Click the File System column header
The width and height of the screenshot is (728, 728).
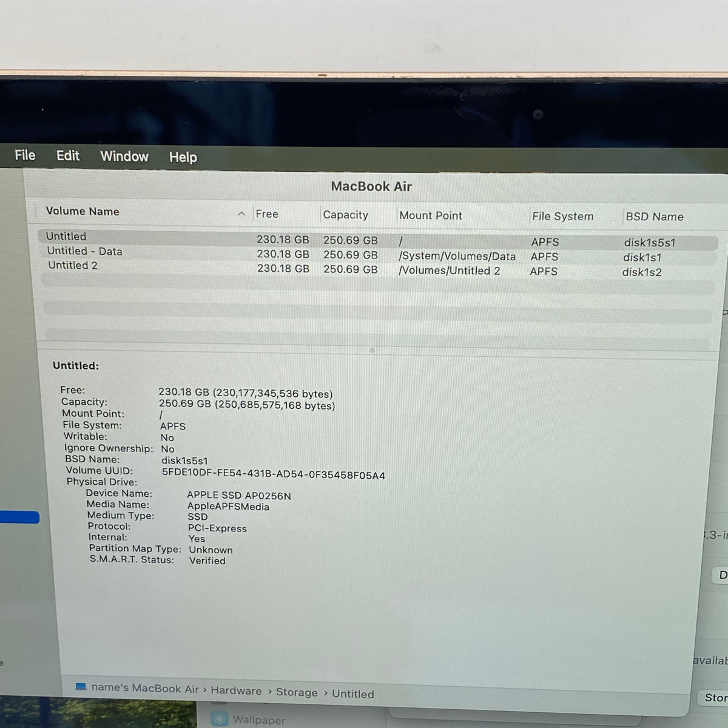point(562,216)
